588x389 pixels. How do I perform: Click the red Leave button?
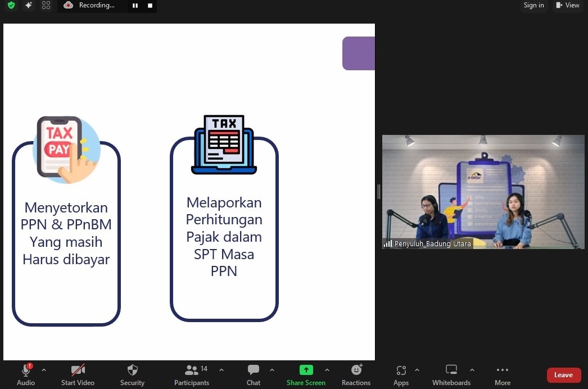[x=563, y=375]
